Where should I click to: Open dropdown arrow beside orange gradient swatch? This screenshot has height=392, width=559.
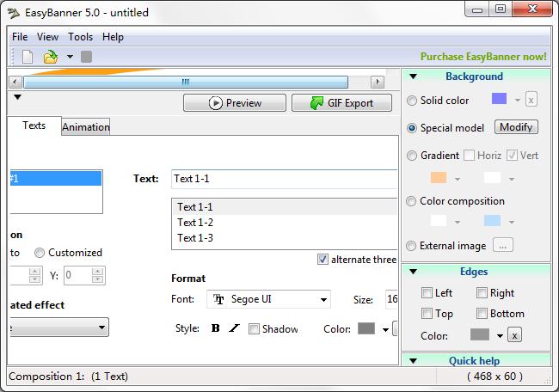click(x=458, y=180)
